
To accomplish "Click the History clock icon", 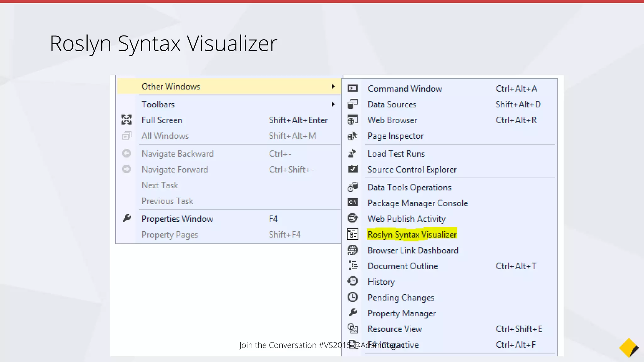I will (x=353, y=281).
